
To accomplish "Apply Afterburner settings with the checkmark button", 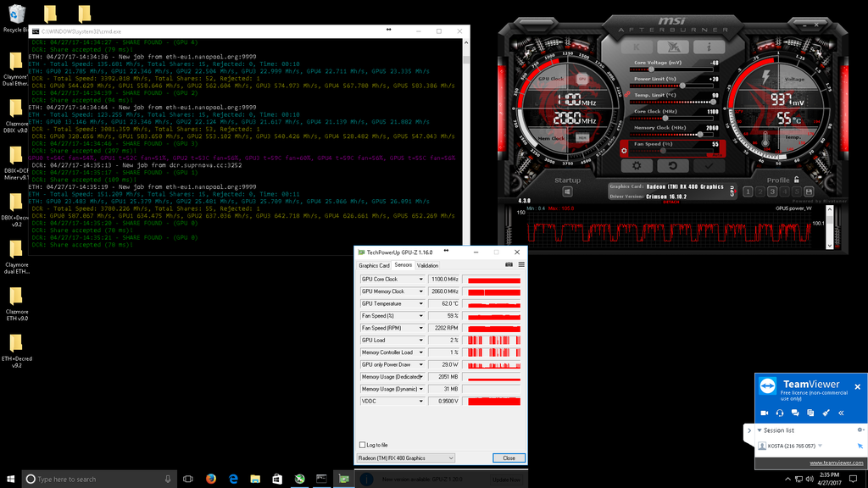I will click(709, 165).
